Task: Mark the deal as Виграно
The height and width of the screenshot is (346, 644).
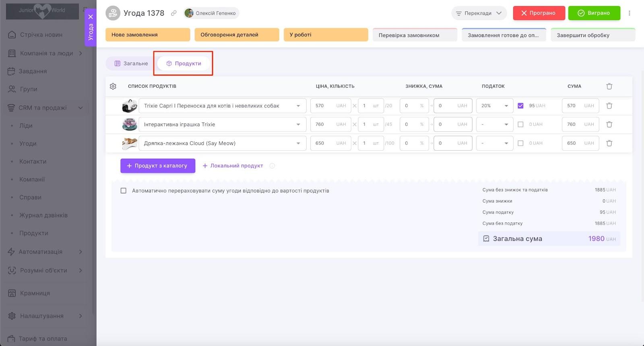Action: [x=594, y=13]
